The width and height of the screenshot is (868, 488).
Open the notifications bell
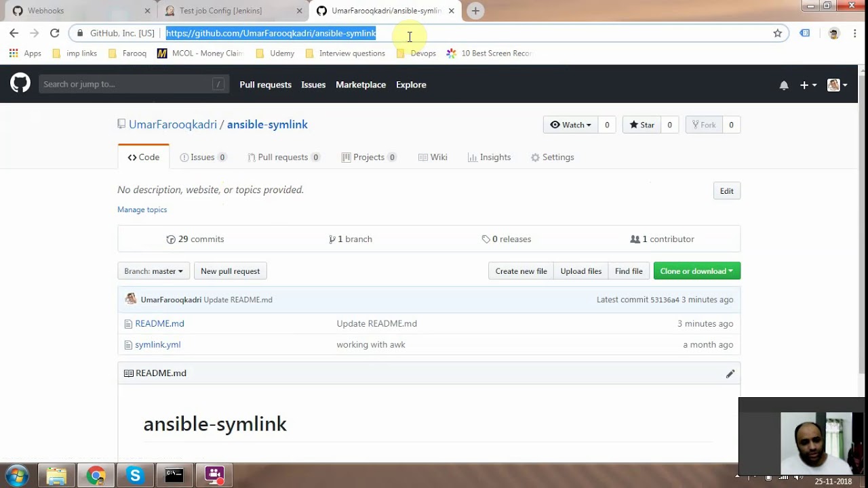[x=784, y=85]
